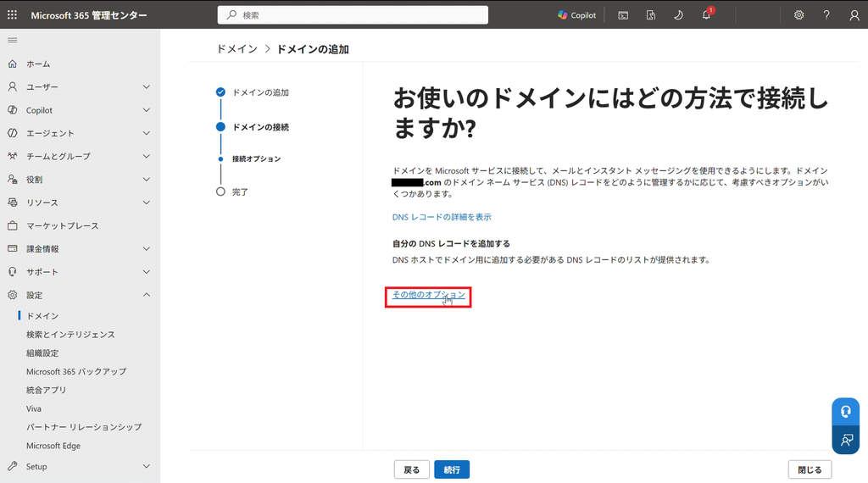This screenshot has height=483, width=868.
Task: Click the Users person icon
Action: (x=12, y=87)
